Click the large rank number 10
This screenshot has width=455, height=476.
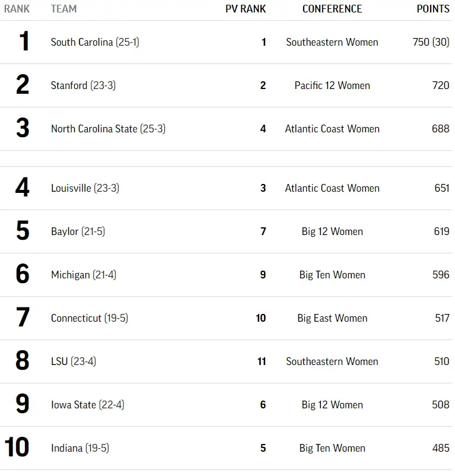(x=17, y=448)
